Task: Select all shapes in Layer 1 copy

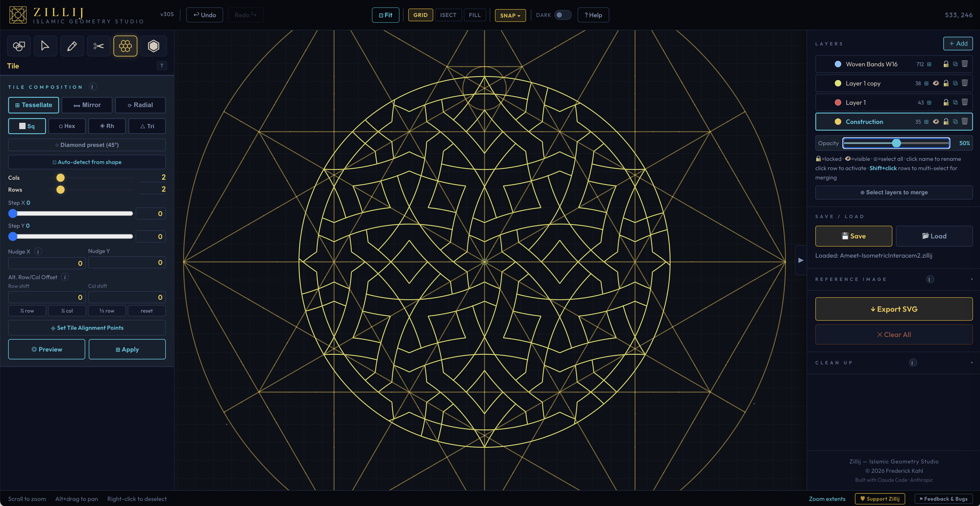Action: point(926,83)
